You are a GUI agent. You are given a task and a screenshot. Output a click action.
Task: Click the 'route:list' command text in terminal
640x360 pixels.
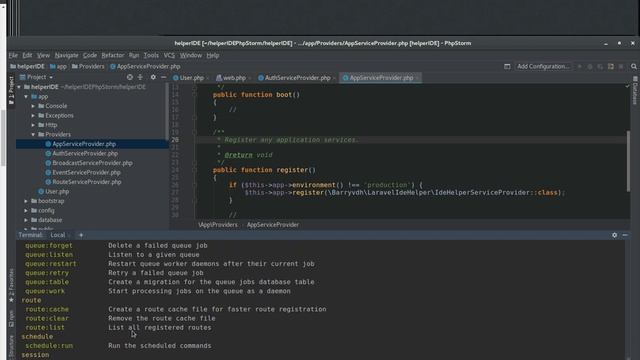point(45,327)
